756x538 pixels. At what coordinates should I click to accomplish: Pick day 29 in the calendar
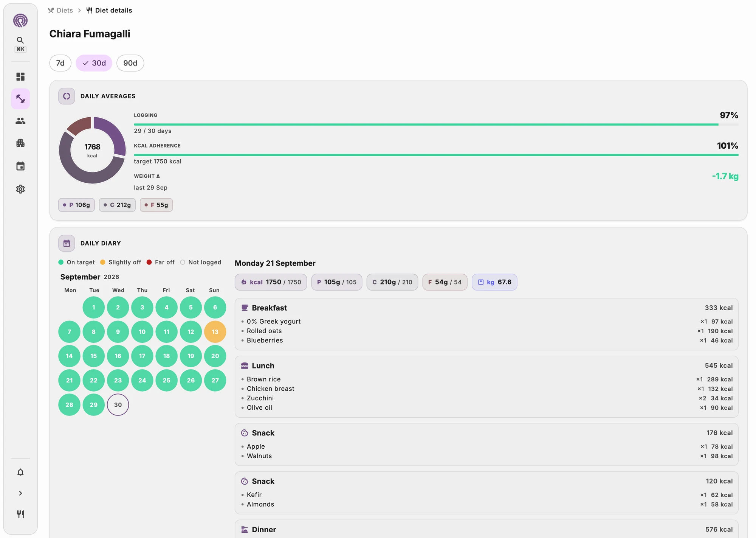click(x=94, y=405)
